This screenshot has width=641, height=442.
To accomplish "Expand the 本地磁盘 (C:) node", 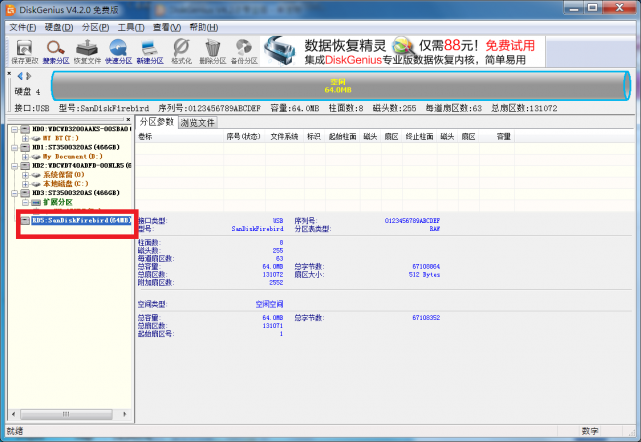I will (x=25, y=184).
